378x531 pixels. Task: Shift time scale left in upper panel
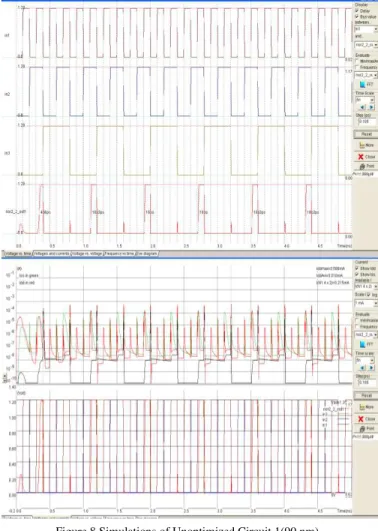(362, 107)
